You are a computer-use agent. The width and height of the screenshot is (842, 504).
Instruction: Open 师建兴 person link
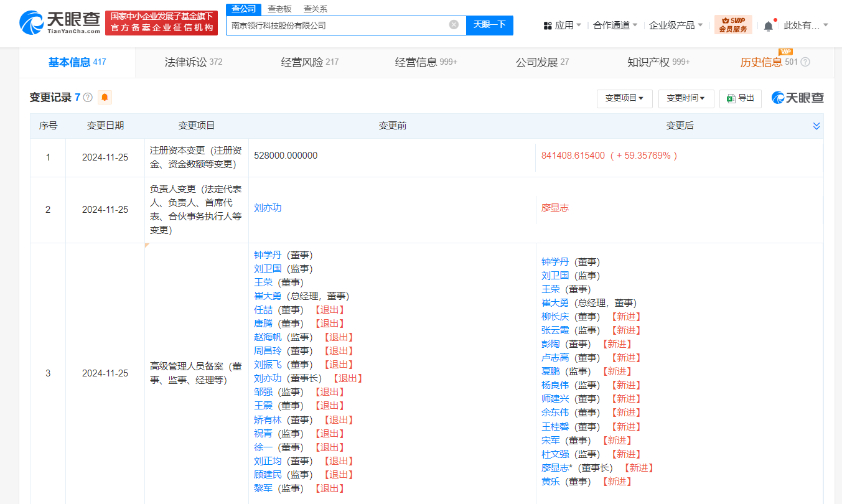point(555,398)
